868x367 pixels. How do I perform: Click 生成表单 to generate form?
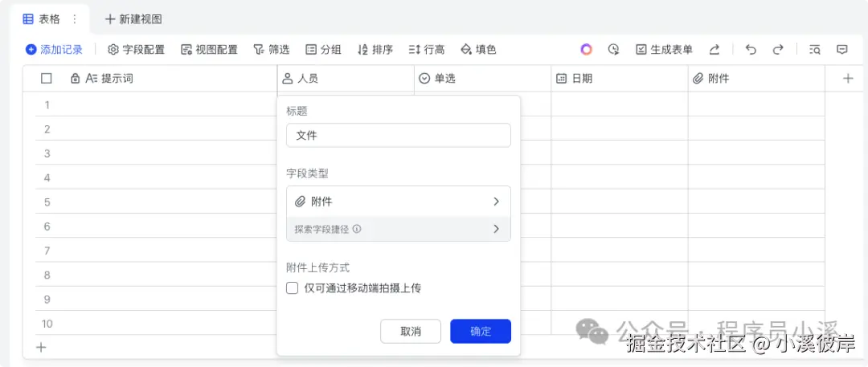pos(664,50)
